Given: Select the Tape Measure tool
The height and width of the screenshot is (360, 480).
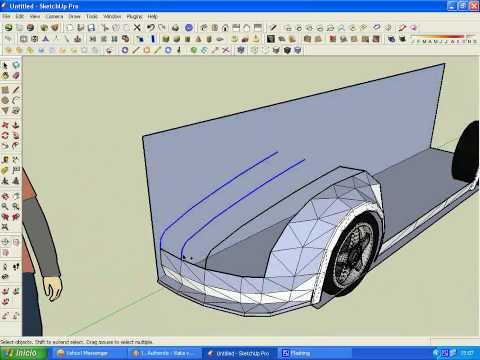Looking at the screenshot, I should [x=5, y=160].
